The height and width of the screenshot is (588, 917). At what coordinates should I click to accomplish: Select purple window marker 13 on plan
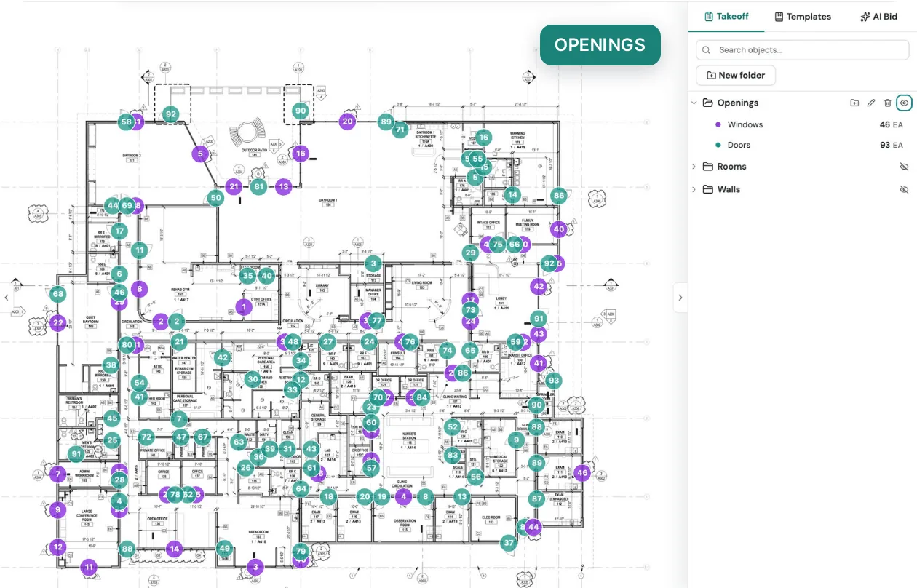(283, 187)
